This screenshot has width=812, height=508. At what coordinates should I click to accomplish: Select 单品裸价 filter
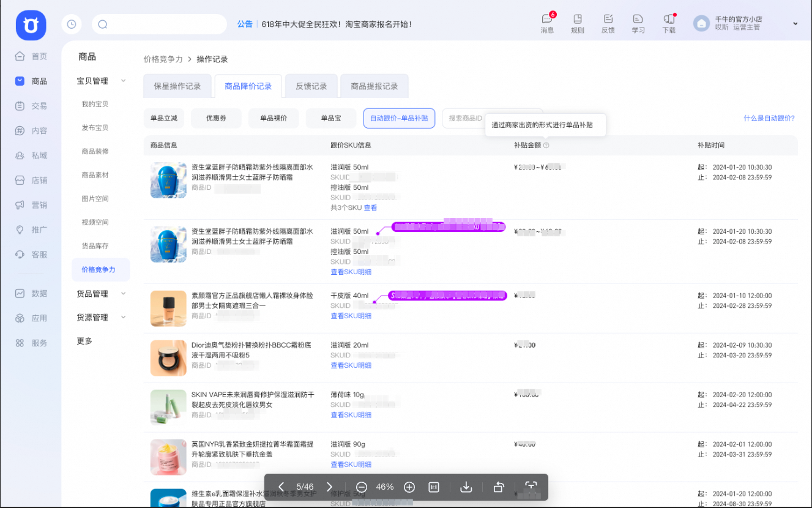coord(274,118)
